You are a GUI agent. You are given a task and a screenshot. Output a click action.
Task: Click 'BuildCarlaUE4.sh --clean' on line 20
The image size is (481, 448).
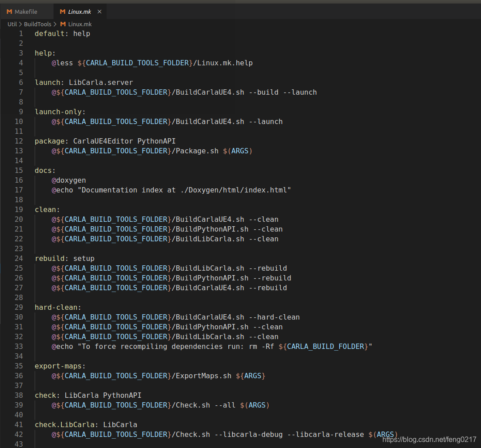[227, 220]
